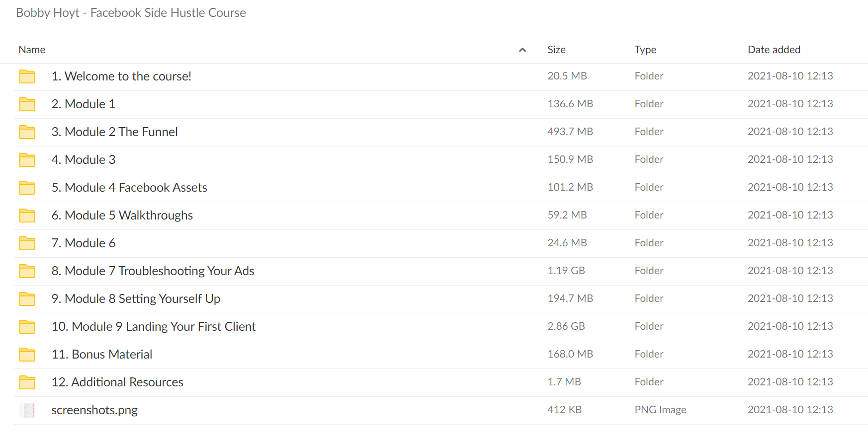Open Module 9 Landing Your First Client

tap(154, 327)
